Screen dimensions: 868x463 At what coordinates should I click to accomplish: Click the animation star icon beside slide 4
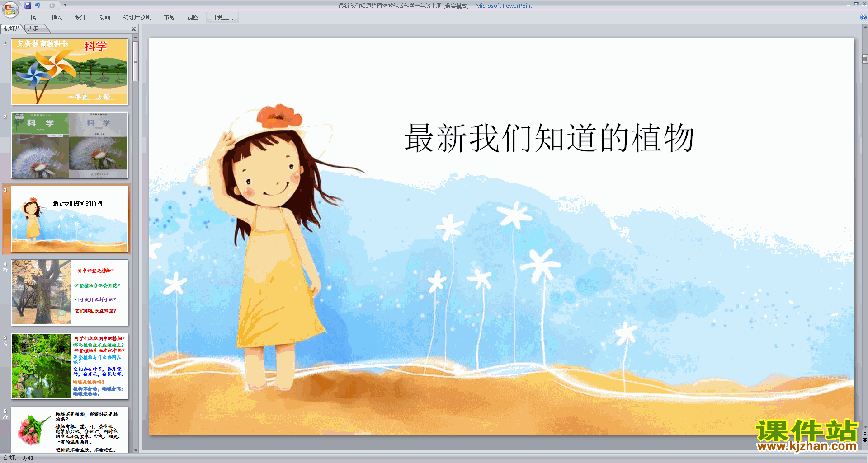point(5,270)
